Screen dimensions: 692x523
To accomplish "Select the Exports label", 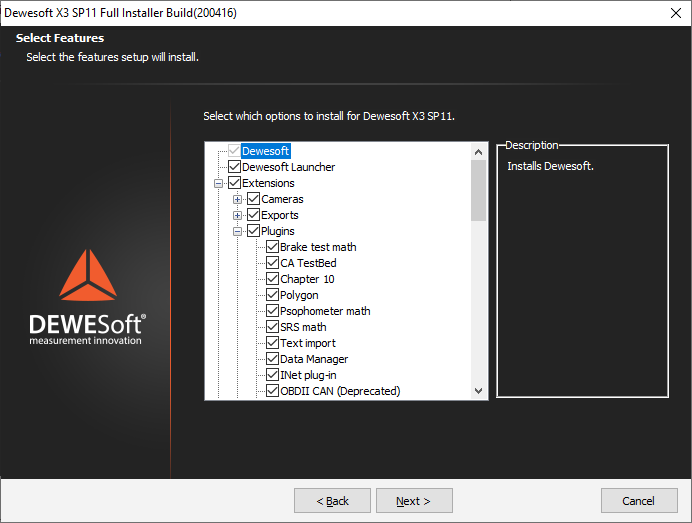I will 280,215.
